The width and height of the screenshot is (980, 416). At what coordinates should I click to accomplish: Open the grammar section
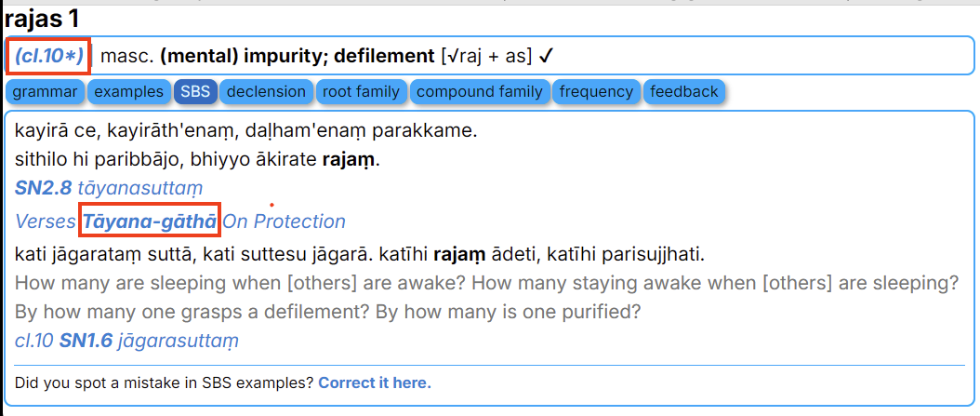tap(46, 91)
